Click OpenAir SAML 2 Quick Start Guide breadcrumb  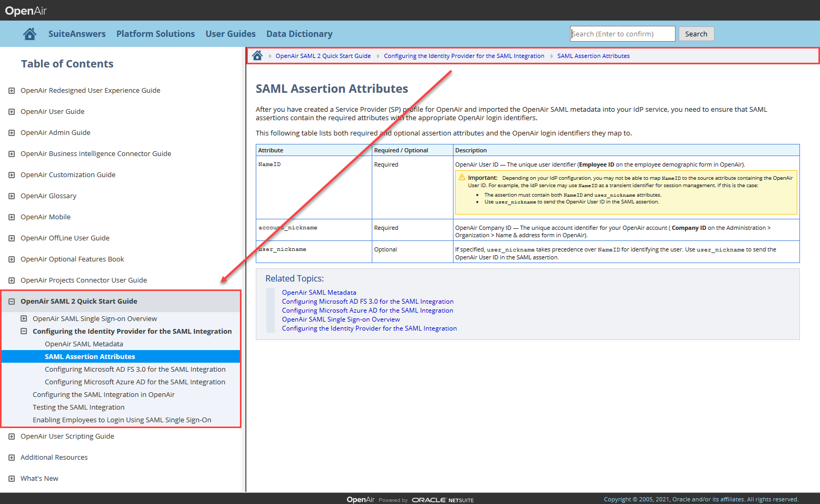[323, 56]
